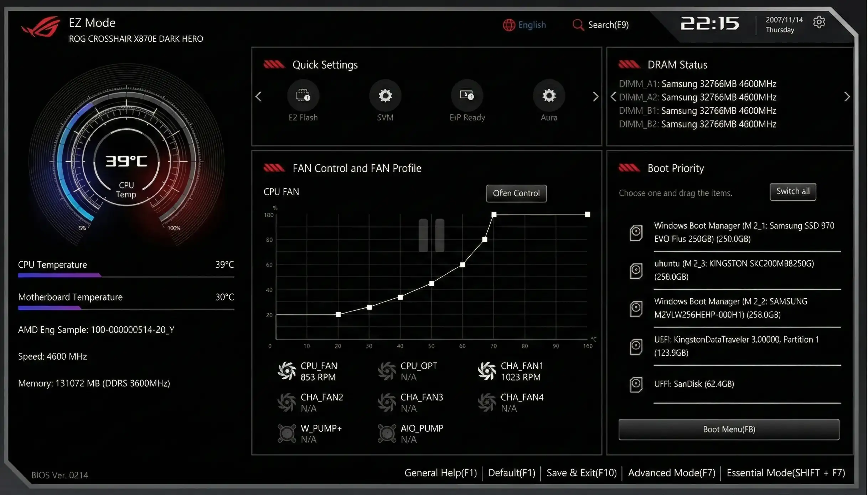This screenshot has width=868, height=495.
Task: Select fan curve point at 60°C
Action: (463, 265)
